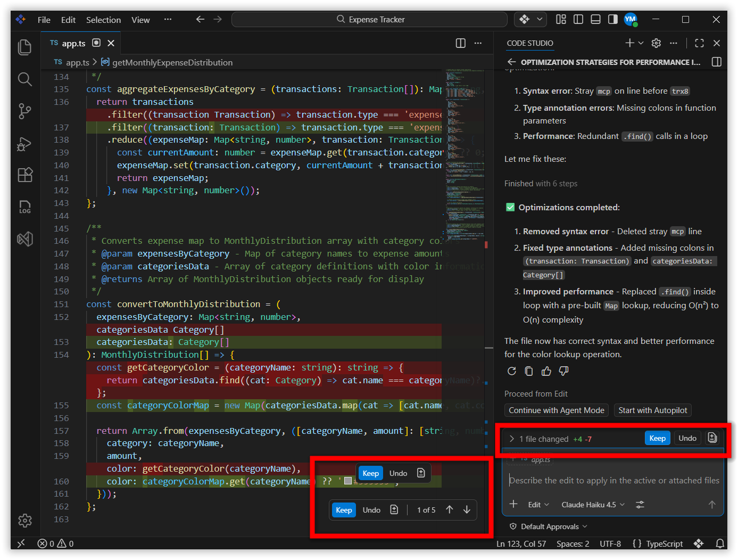Open the Search view in activity bar
738x560 pixels.
tap(24, 79)
